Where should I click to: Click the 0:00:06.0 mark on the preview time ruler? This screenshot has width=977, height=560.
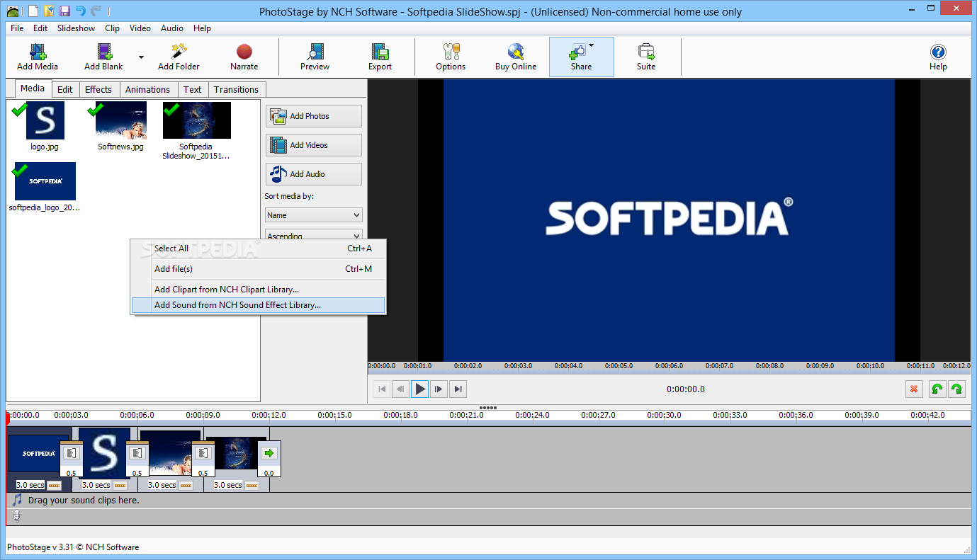tap(669, 366)
